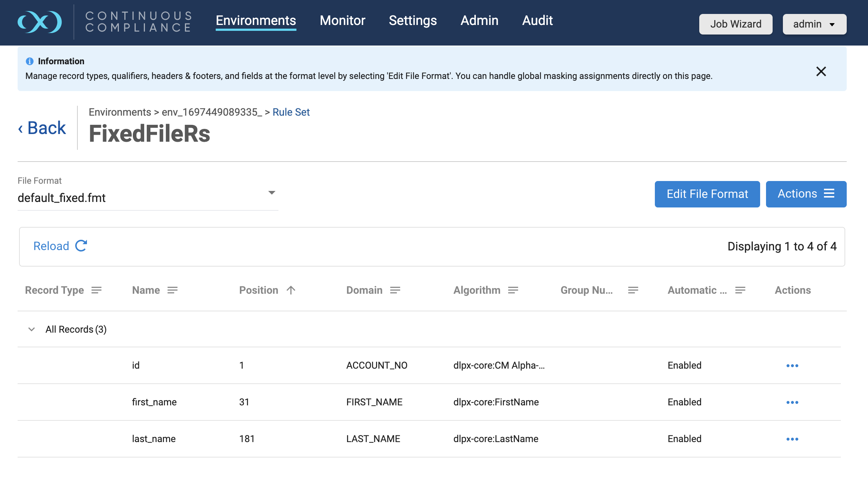Click the Edit File Format button

pos(707,194)
